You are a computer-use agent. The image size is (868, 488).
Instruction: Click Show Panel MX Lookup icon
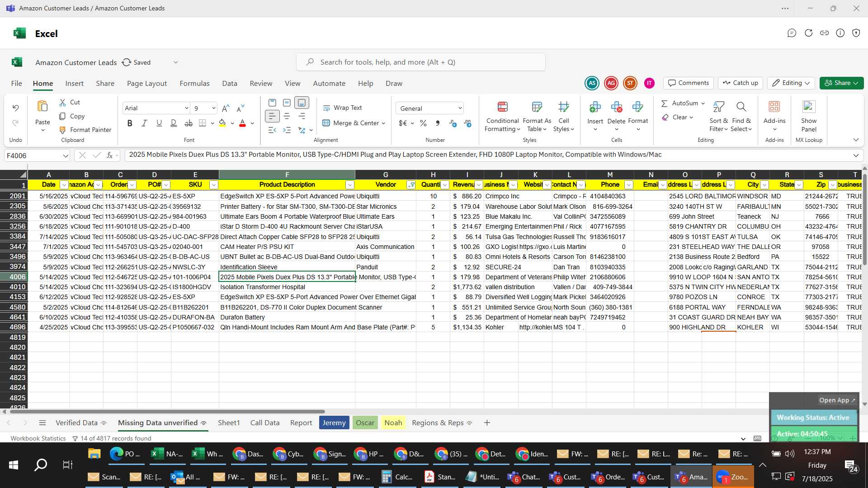point(809,107)
